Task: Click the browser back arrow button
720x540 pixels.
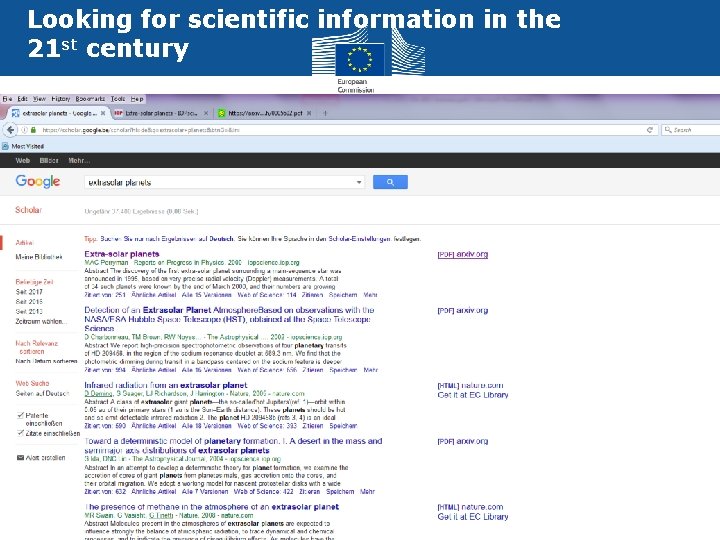Action: [10, 130]
